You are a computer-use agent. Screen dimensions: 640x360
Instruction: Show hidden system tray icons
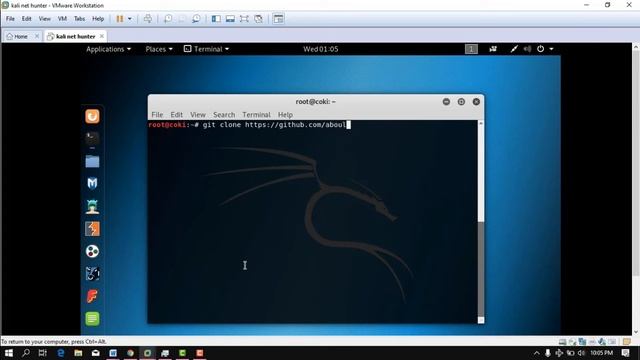[x=537, y=353]
